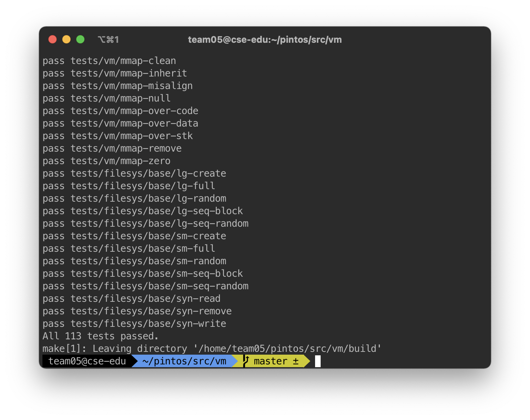530x420 pixels.
Task: Click the line 'pass tests/vm/mmap-over-data'
Action: pos(120,123)
